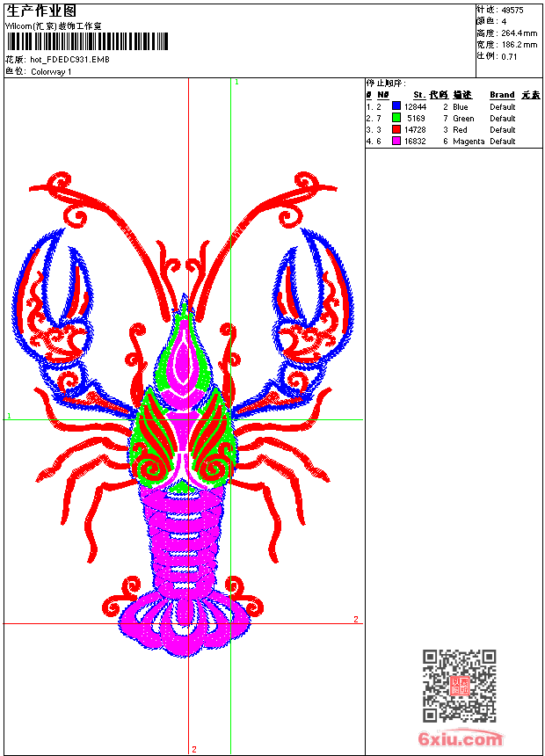The height and width of the screenshot is (756, 545).
Task: Select the barcode under the studio name
Action: pos(87,41)
